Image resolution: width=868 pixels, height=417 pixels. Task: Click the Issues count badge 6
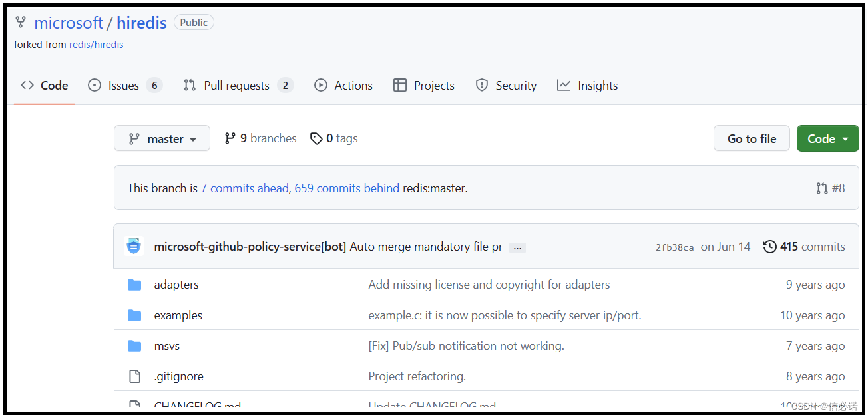[x=154, y=85]
